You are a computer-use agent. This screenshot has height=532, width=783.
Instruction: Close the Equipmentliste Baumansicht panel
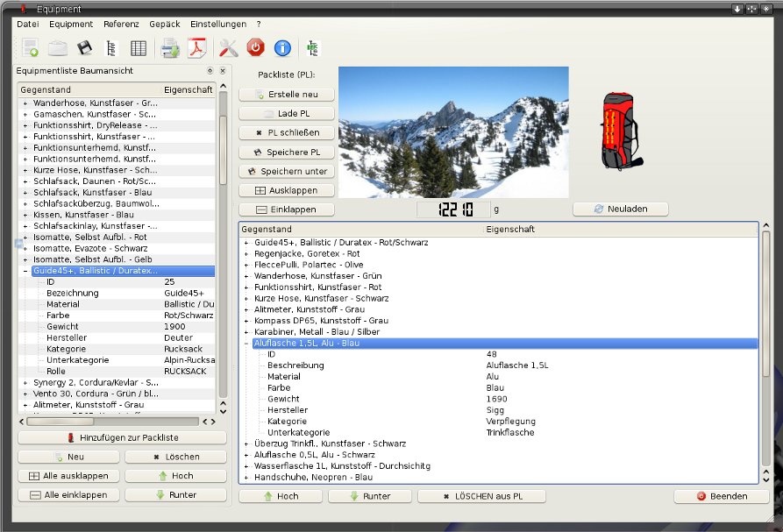click(x=222, y=70)
